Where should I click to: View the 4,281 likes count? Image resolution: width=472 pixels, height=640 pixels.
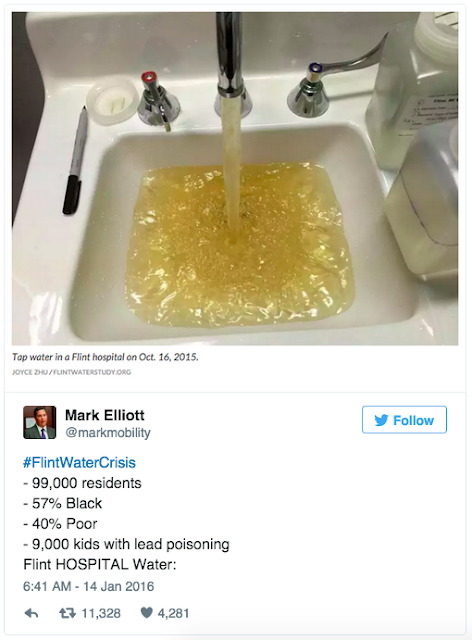pyautogui.click(x=174, y=613)
